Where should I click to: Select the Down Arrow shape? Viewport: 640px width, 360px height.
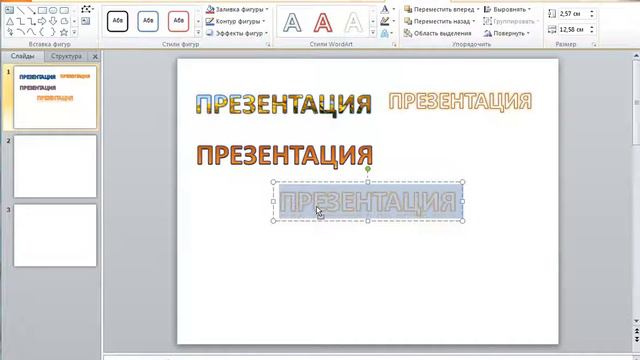53,21
